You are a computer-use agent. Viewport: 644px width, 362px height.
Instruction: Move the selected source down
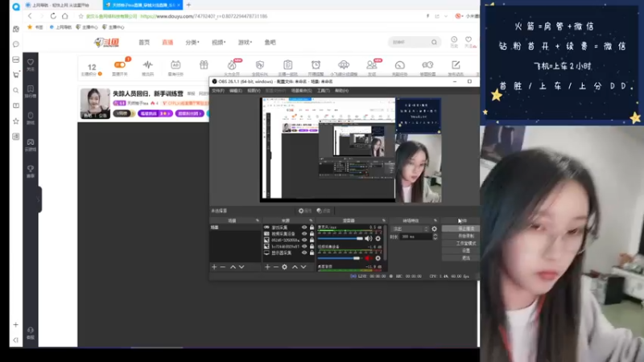303,267
